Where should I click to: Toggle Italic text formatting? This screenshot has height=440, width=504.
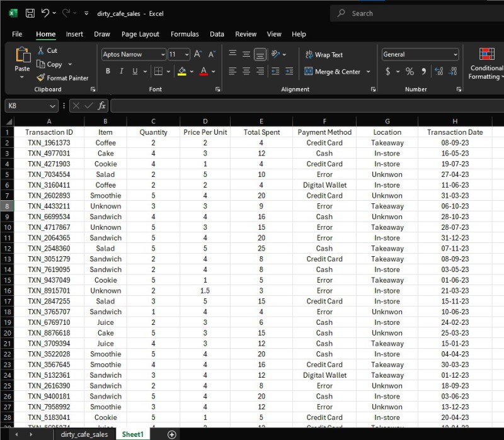[x=122, y=72]
